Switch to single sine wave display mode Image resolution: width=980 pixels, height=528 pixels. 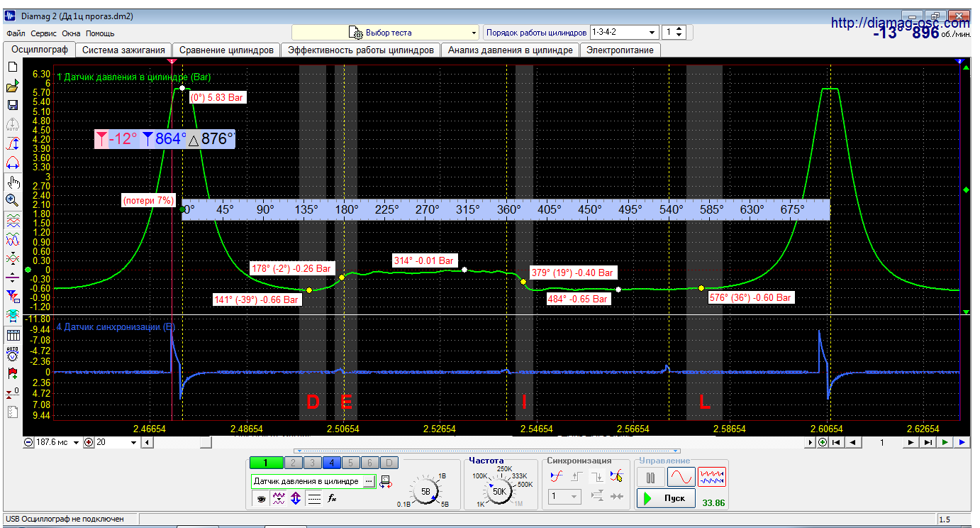point(681,477)
